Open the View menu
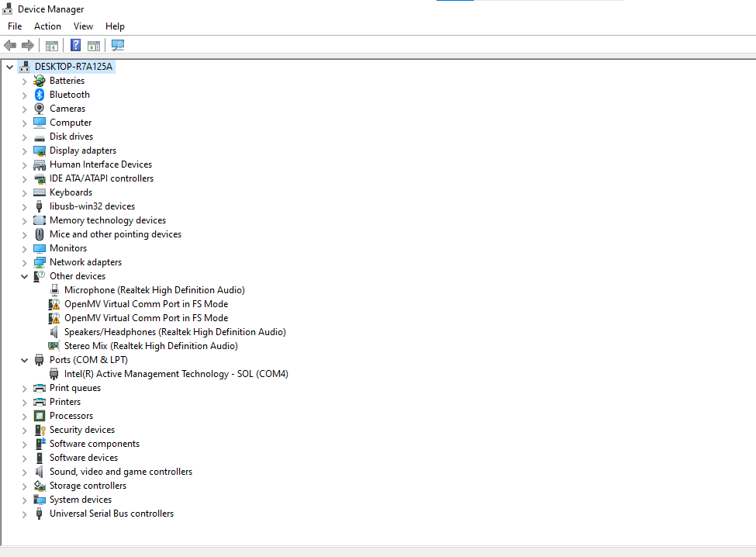Viewport: 756px width, 557px height. pos(83,26)
